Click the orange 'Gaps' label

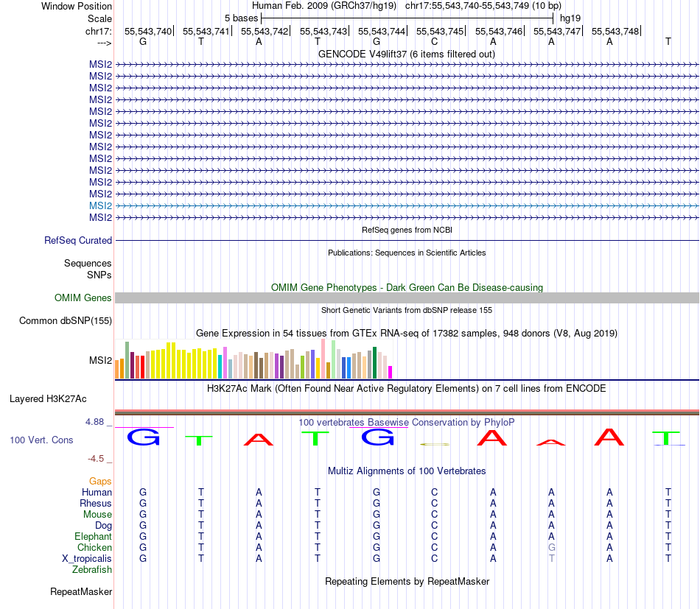[100, 481]
